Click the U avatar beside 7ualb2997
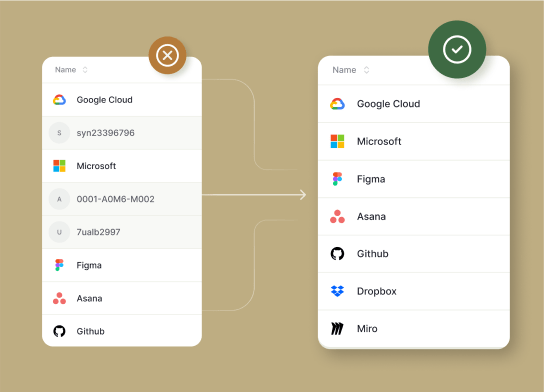544x392 pixels. pyautogui.click(x=59, y=232)
